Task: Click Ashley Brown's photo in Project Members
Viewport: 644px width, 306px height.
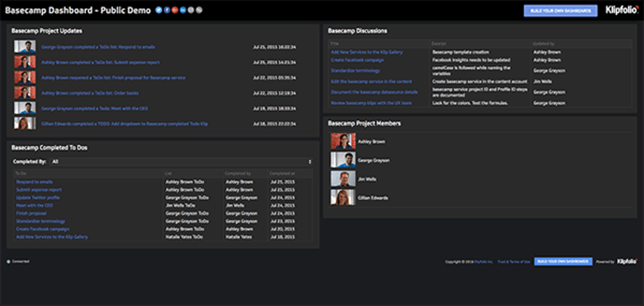Action: pyautogui.click(x=343, y=141)
